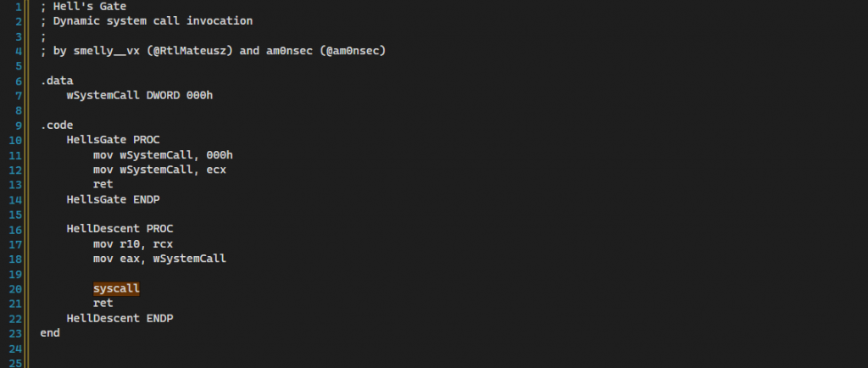Click the authors credit comment line

tap(212, 51)
